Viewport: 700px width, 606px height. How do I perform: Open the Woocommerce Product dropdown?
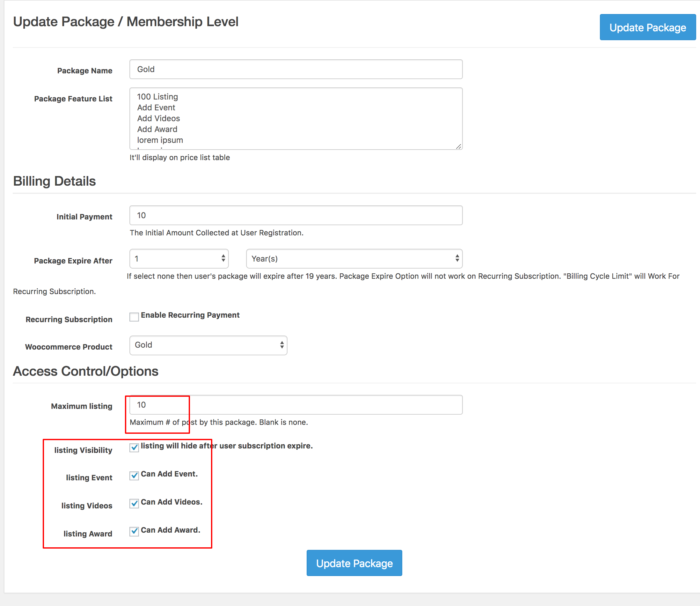coord(208,345)
